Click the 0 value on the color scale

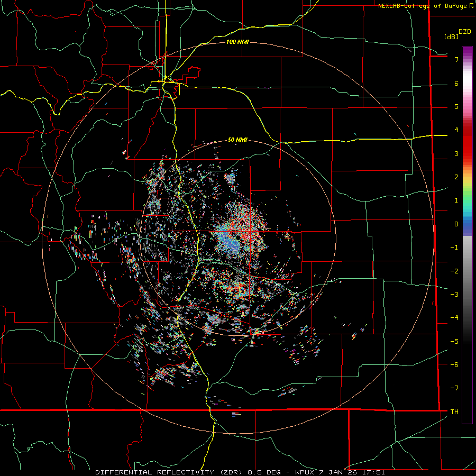tap(456, 224)
